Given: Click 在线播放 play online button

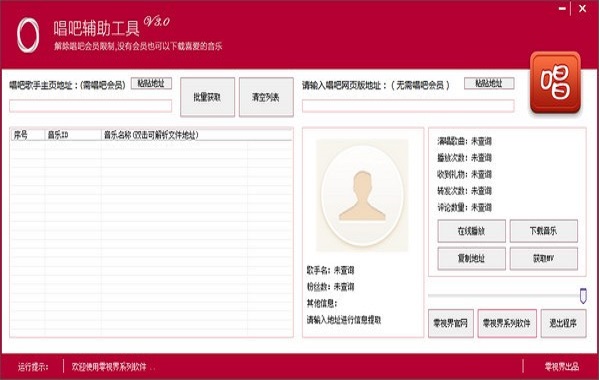Looking at the screenshot, I should coord(471,231).
